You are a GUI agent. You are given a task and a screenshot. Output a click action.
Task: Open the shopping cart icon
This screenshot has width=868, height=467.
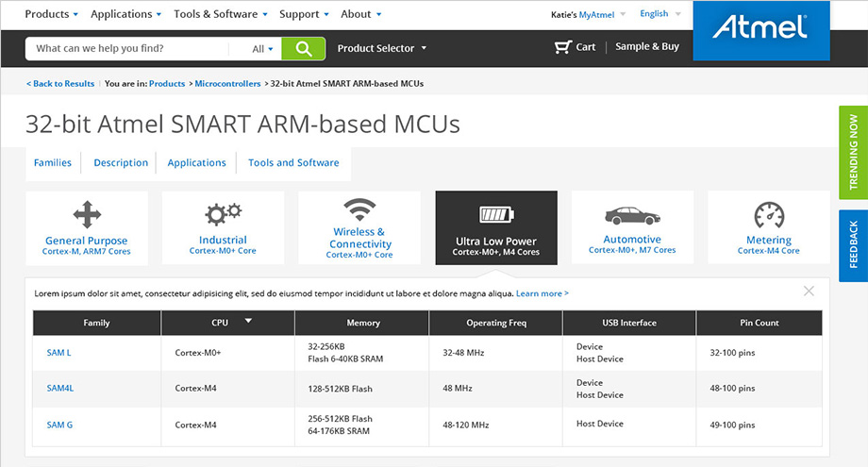tap(562, 47)
